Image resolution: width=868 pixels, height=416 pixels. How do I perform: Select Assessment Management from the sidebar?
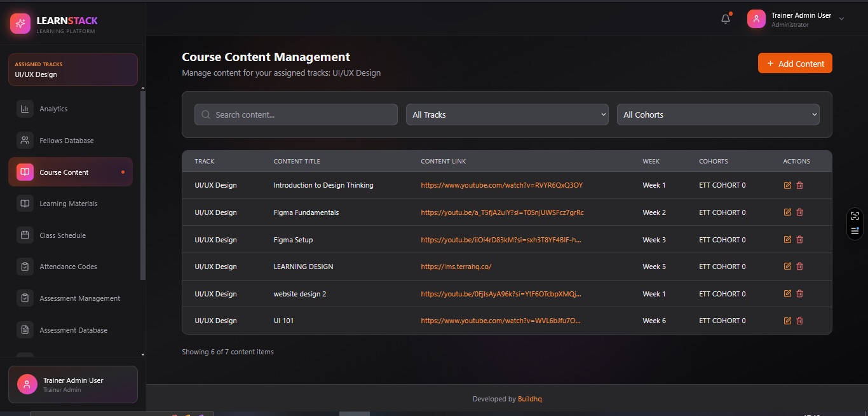point(79,298)
